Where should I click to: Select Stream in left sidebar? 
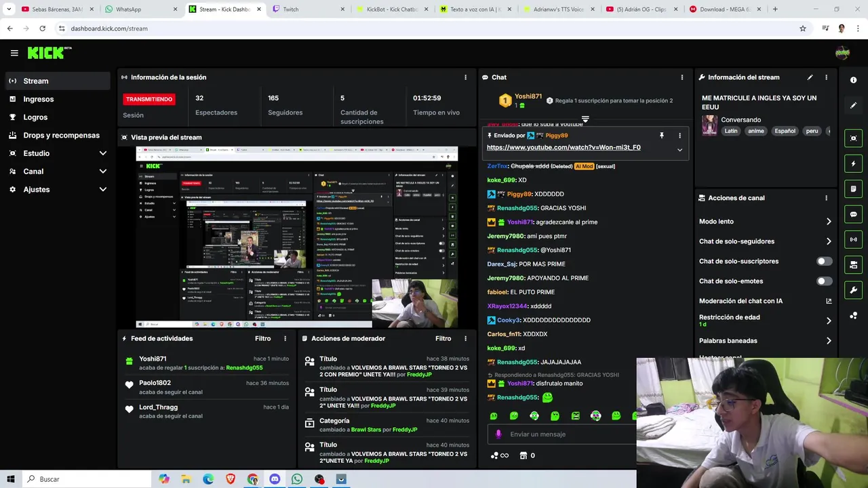58,81
